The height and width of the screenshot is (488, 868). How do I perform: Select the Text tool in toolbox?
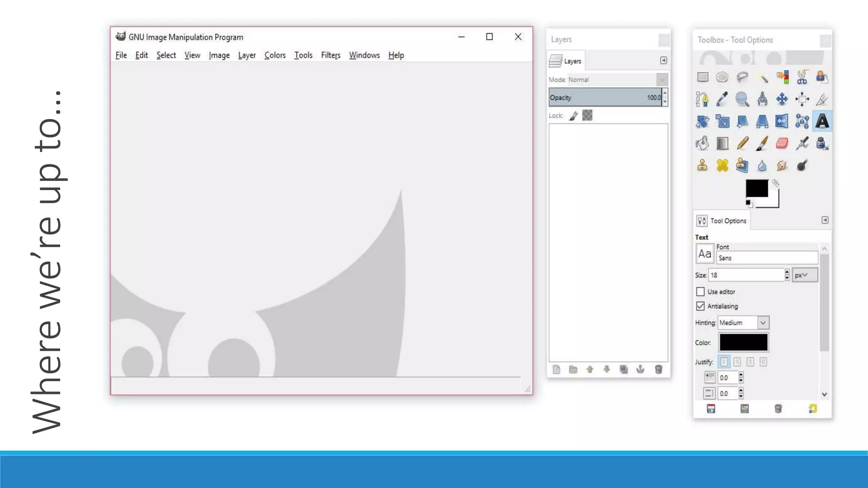pos(822,122)
